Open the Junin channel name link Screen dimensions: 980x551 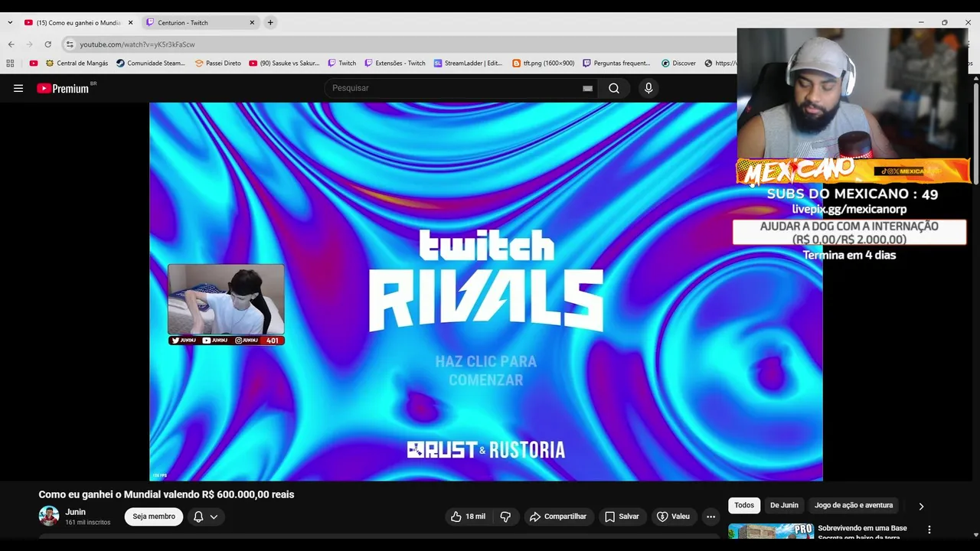pyautogui.click(x=75, y=512)
